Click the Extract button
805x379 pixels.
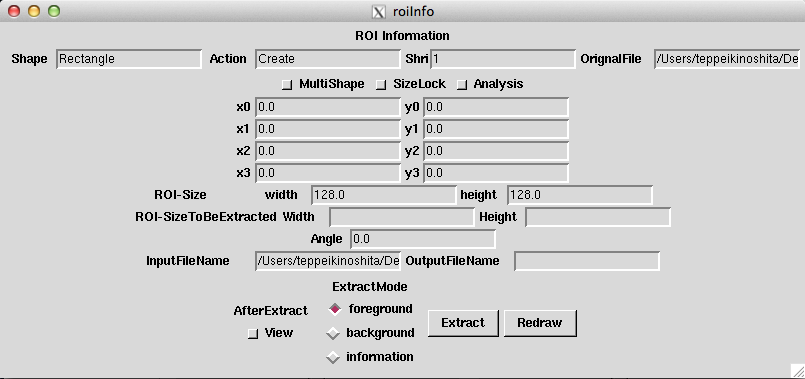(463, 323)
